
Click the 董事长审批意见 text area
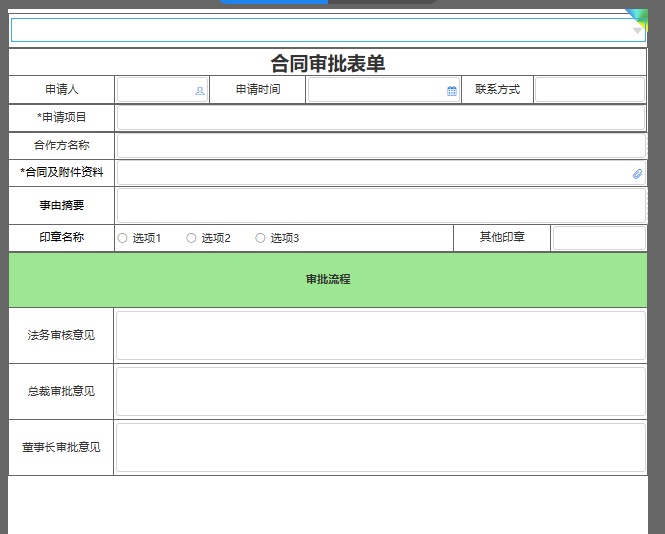(x=381, y=447)
